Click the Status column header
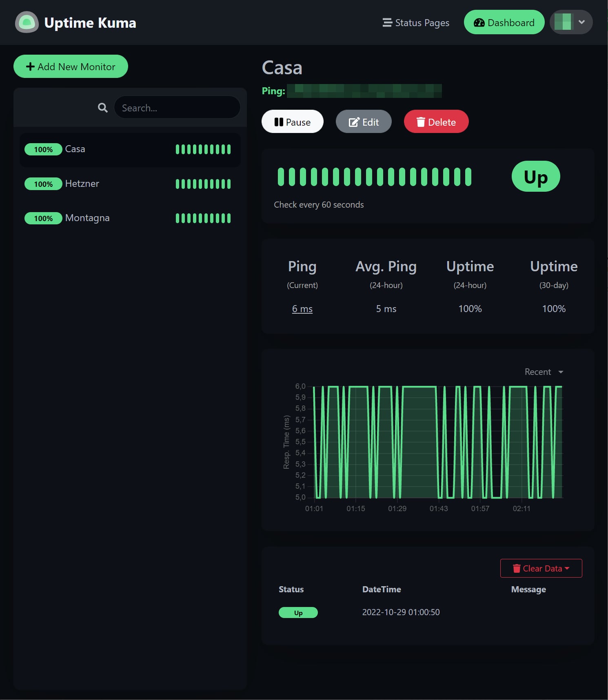 tap(291, 589)
